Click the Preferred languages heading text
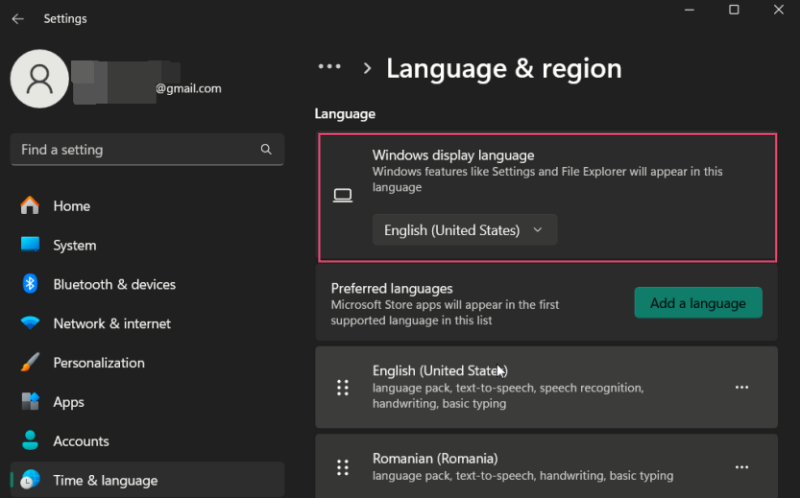This screenshot has height=498, width=800. coord(392,288)
